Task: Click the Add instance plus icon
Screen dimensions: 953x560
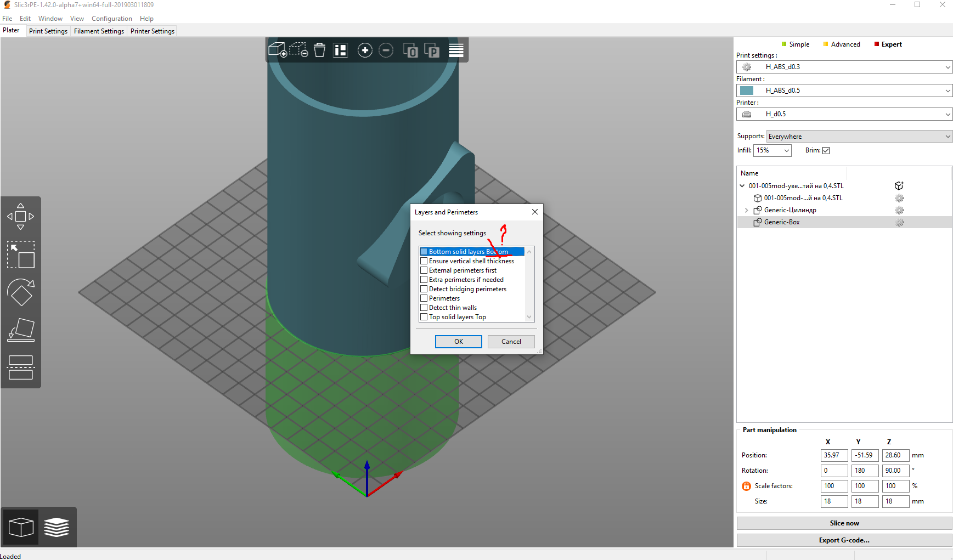Action: (x=365, y=50)
